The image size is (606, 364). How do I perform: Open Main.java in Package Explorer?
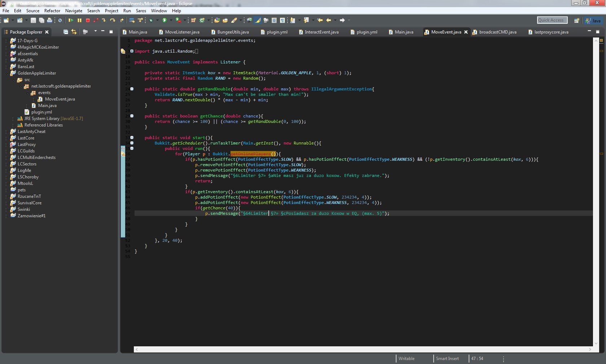[x=47, y=106]
